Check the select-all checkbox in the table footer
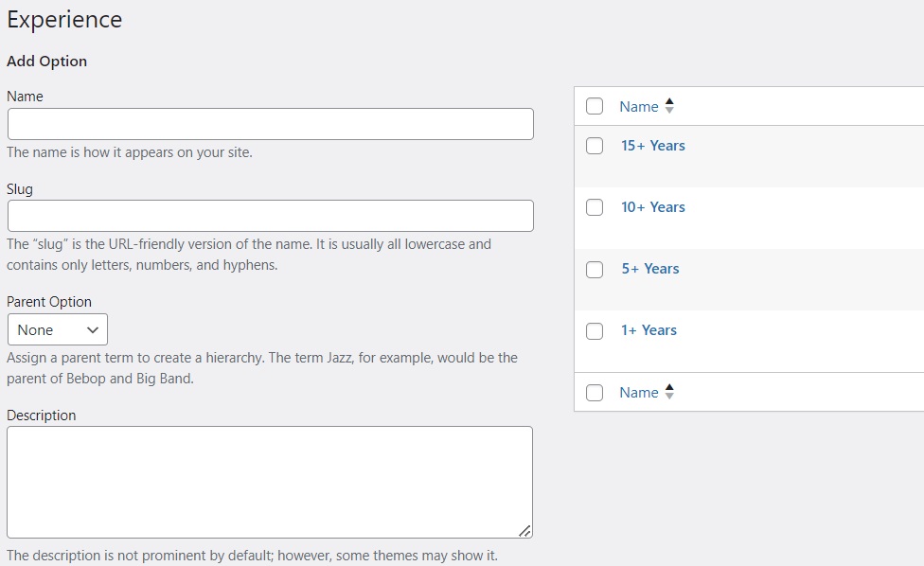Screen dimensions: 924x566 point(595,392)
